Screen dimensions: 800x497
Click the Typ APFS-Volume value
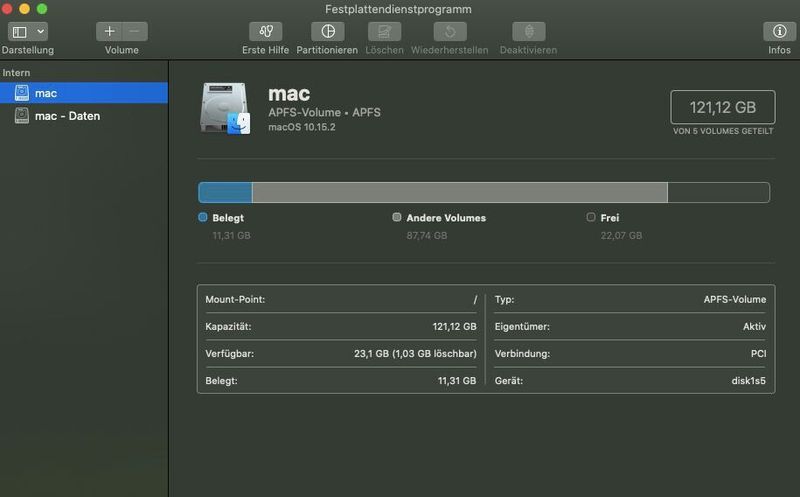pos(735,300)
